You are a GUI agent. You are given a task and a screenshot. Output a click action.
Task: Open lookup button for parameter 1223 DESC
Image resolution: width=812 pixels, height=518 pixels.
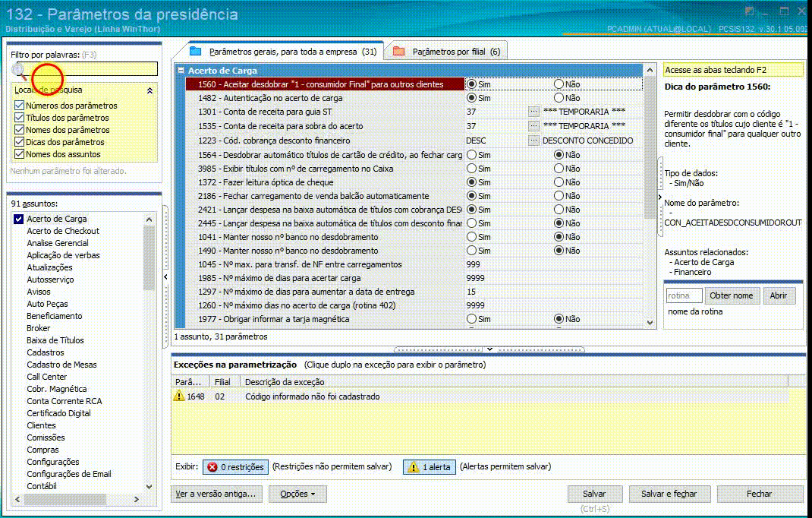click(x=533, y=141)
